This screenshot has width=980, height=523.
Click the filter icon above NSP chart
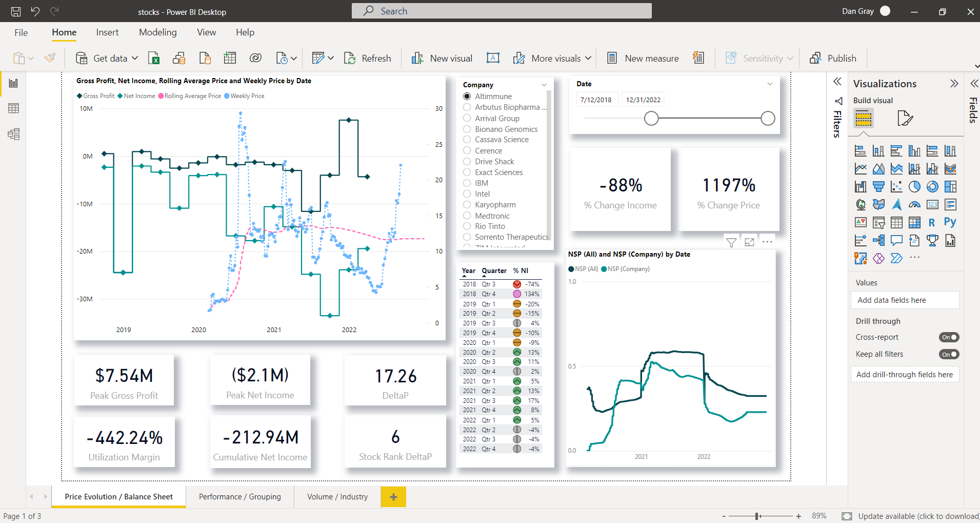[731, 242]
